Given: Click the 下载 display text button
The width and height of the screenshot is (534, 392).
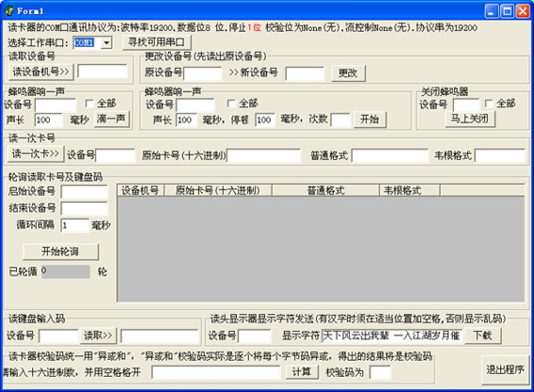Looking at the screenshot, I should 483,336.
